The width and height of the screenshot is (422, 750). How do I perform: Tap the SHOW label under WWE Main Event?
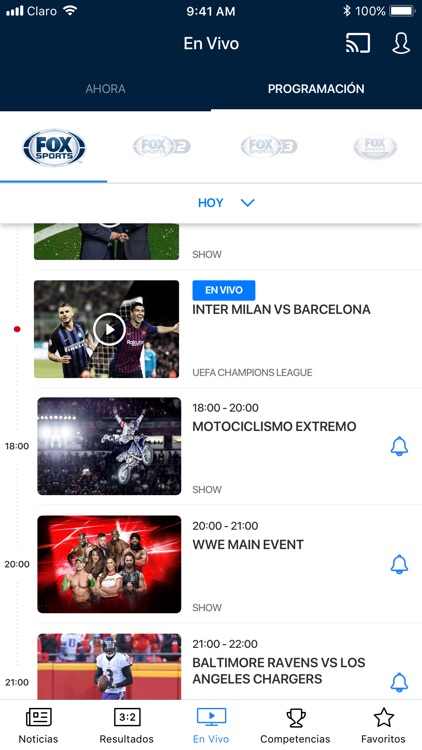coord(207,608)
